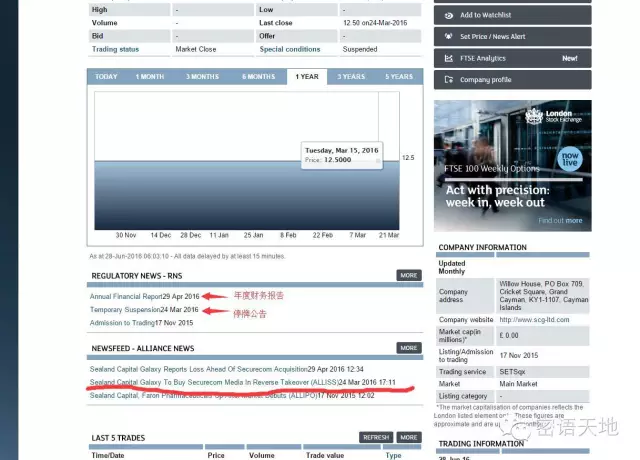
Task: Open the Add to Watchlist button
Action: pos(513,15)
